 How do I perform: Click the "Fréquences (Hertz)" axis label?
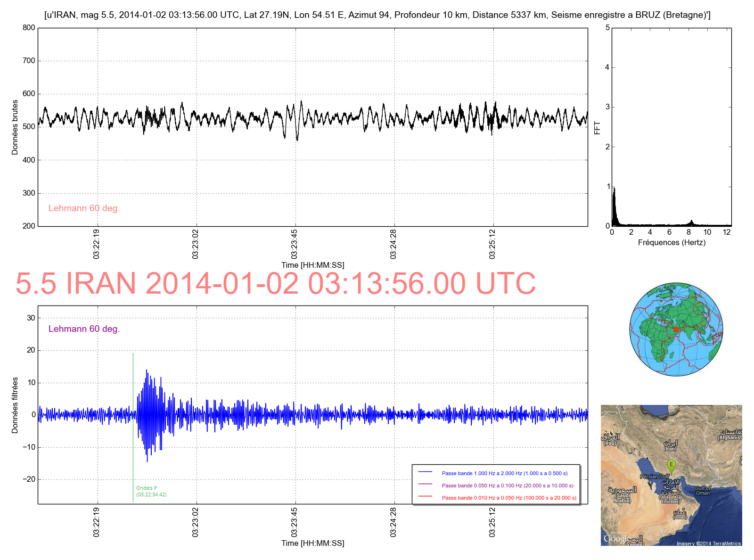[x=672, y=243]
